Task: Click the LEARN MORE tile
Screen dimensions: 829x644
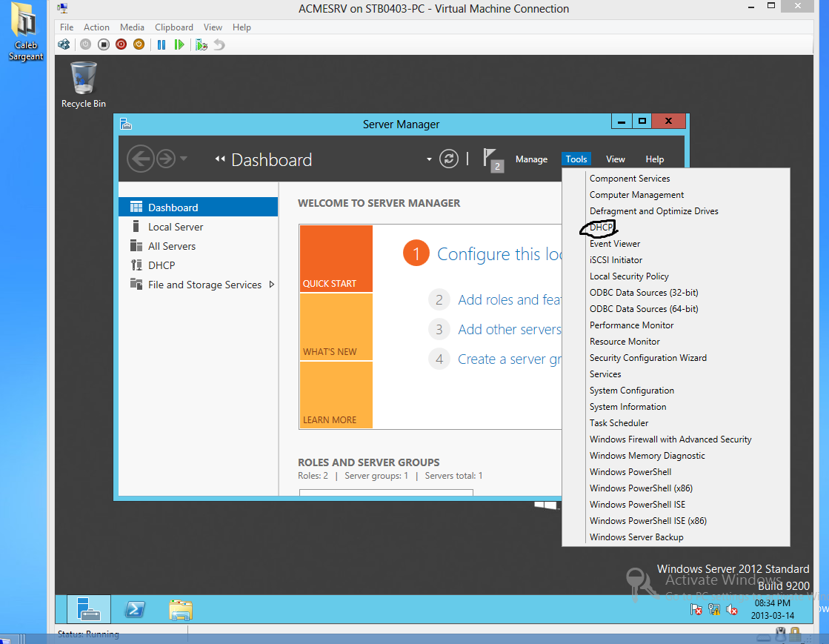Action: 336,394
